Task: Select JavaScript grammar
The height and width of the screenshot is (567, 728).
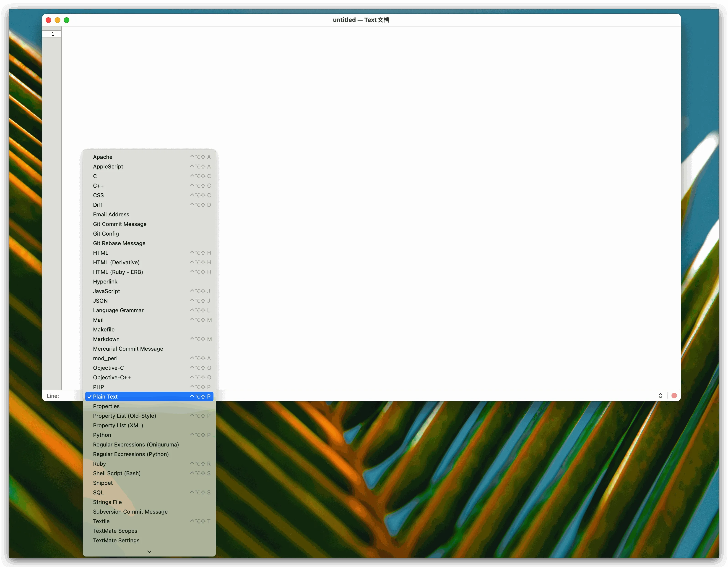Action: pos(106,291)
